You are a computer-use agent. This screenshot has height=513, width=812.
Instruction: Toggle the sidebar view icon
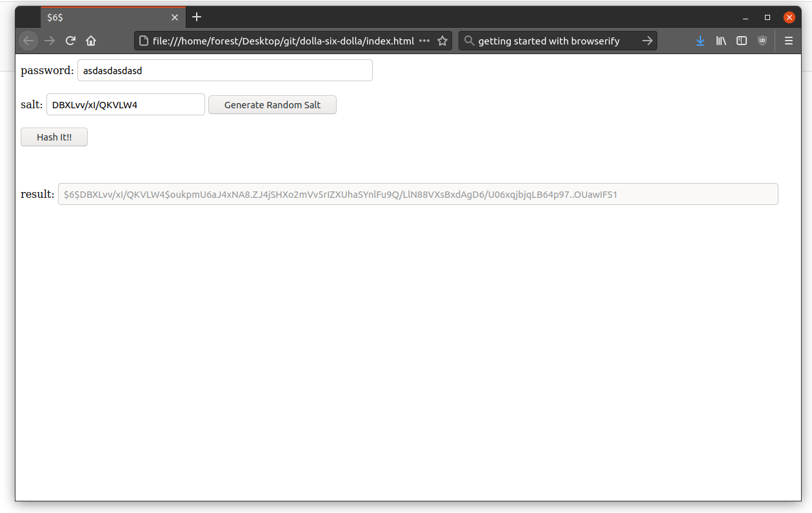point(742,41)
